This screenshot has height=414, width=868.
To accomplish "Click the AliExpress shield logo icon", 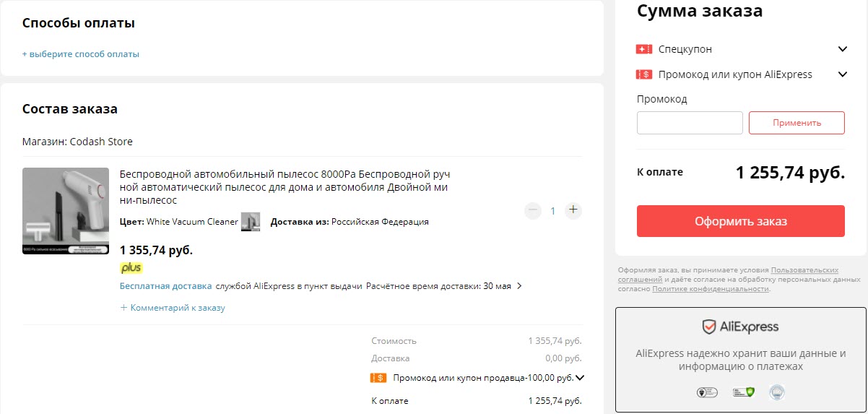I will coord(709,327).
